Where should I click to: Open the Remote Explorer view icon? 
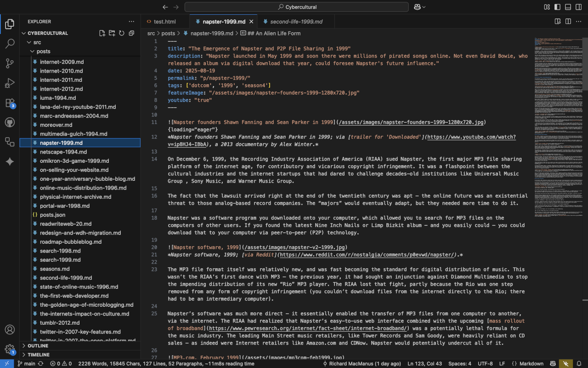click(10, 142)
